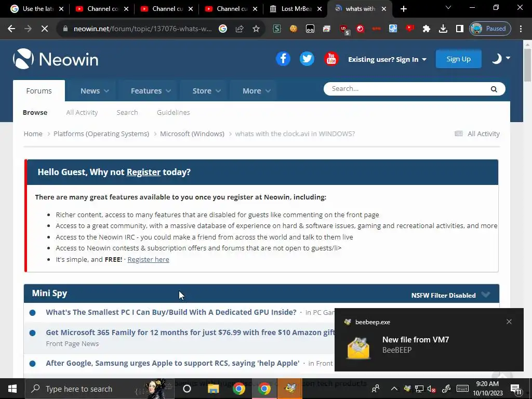532x399 pixels.
Task: Click Register link in guest banner heading
Action: (143, 172)
